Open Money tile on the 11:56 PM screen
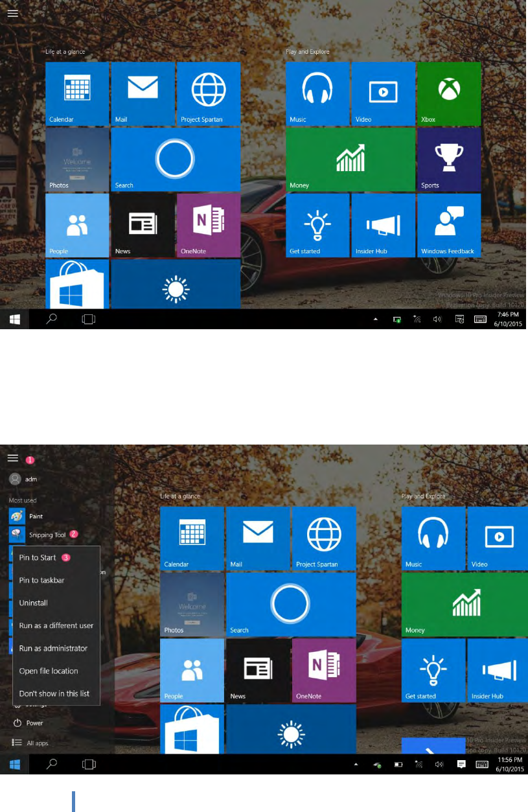528x812 pixels. [465, 604]
